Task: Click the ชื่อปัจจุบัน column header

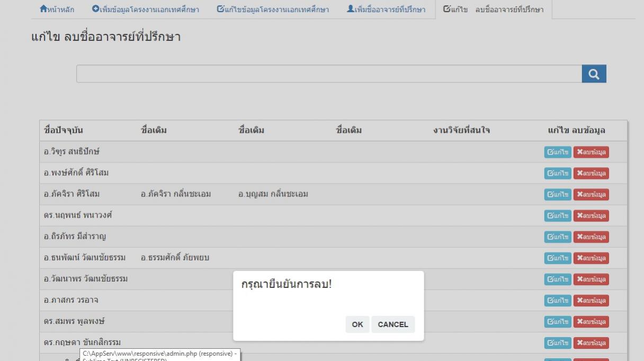Action: click(63, 130)
